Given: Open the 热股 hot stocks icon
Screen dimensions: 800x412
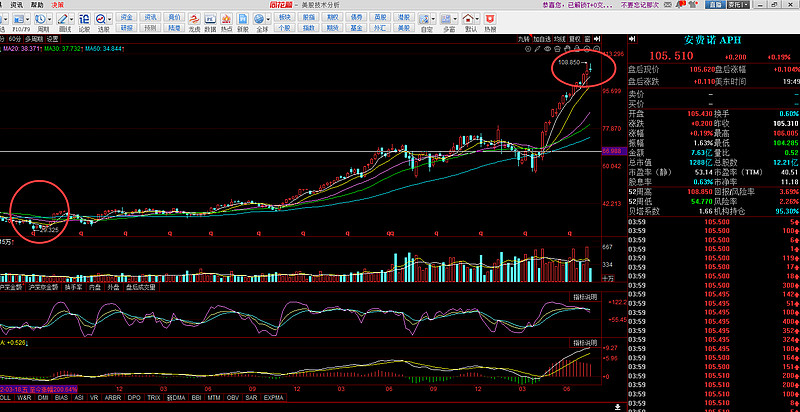Looking at the screenshot, I should [490, 19].
